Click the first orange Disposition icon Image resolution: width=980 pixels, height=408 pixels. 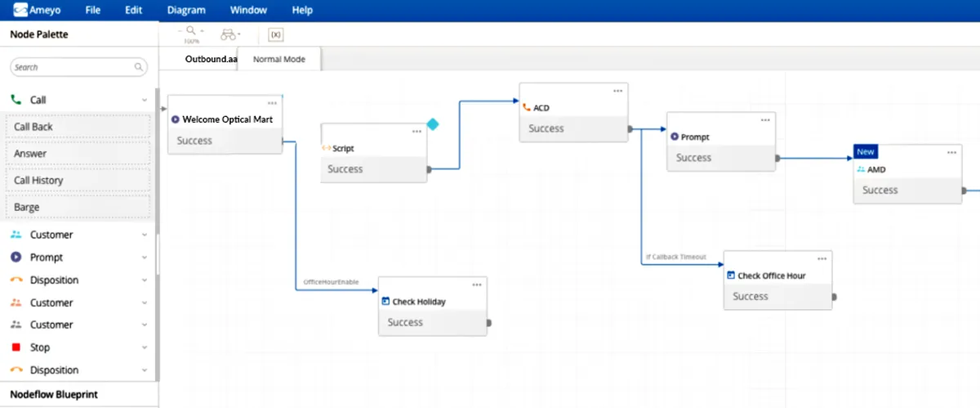coord(16,280)
